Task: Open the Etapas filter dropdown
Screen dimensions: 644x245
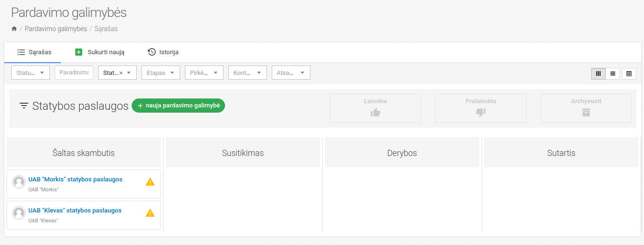Action: pyautogui.click(x=160, y=73)
